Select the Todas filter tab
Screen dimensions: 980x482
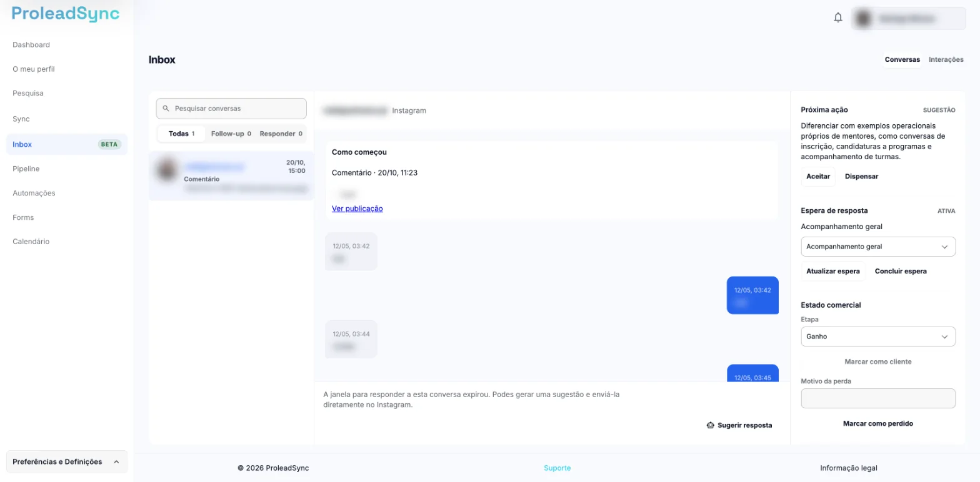pyautogui.click(x=181, y=134)
